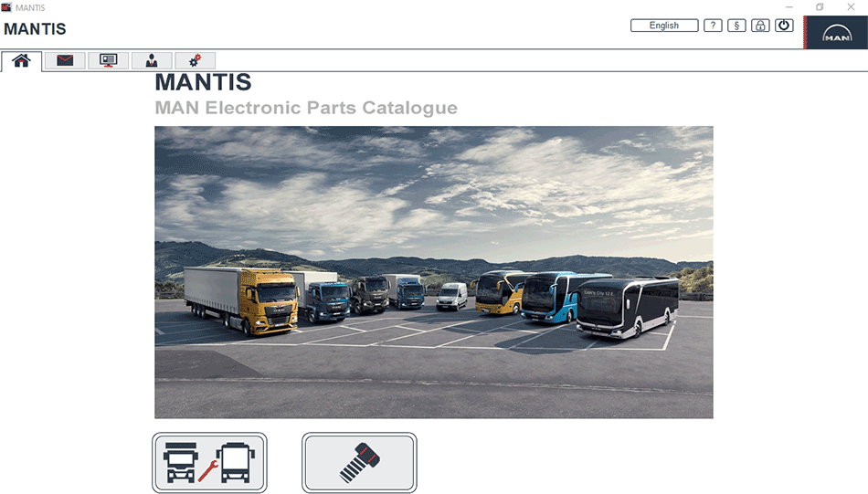This screenshot has height=494, width=868.
Task: Open the English language selector
Action: 664,26
